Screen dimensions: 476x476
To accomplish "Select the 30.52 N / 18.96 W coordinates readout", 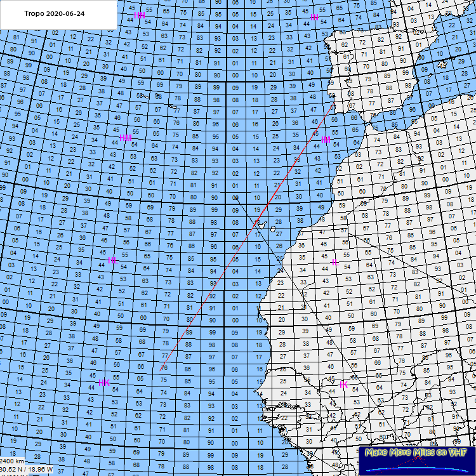I will [26, 470].
